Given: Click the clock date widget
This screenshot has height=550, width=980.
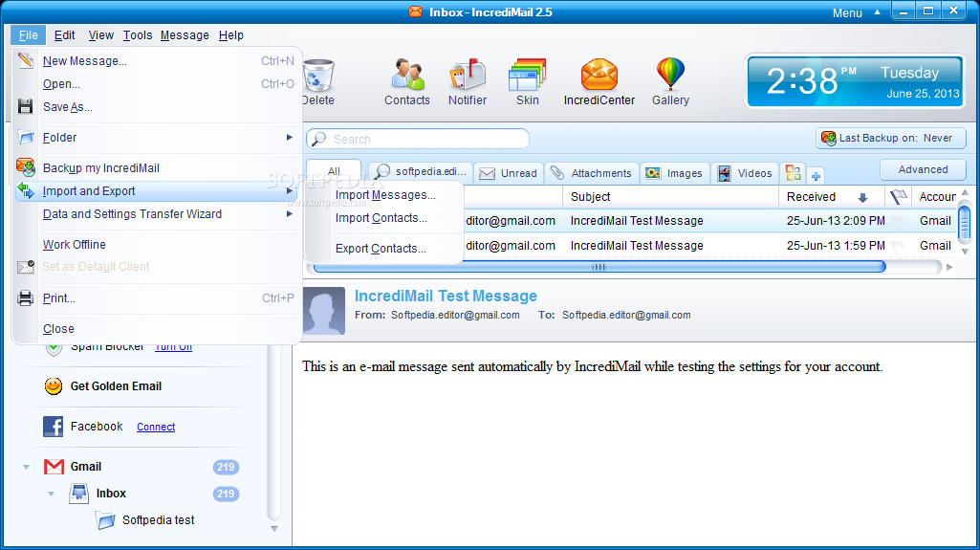Looking at the screenshot, I should [855, 81].
